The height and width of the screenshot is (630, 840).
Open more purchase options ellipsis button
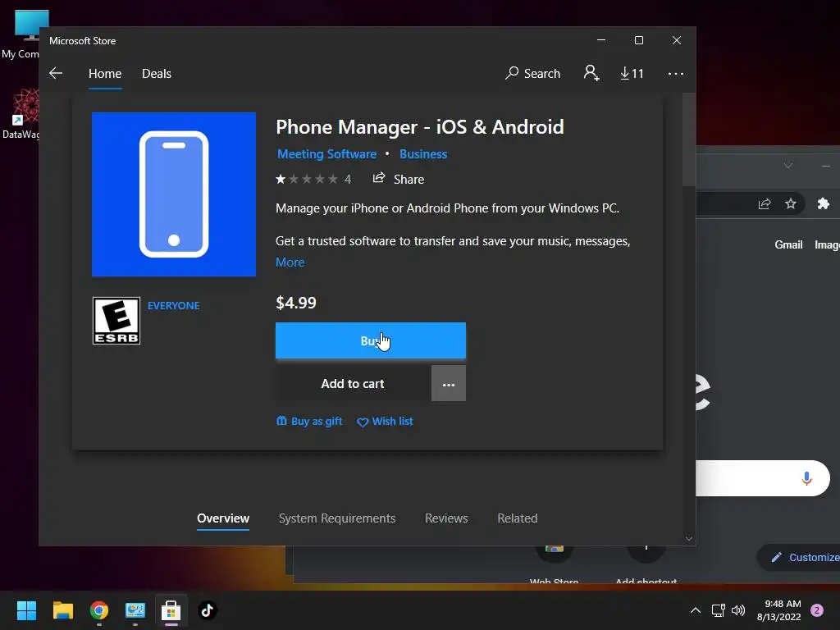point(449,384)
